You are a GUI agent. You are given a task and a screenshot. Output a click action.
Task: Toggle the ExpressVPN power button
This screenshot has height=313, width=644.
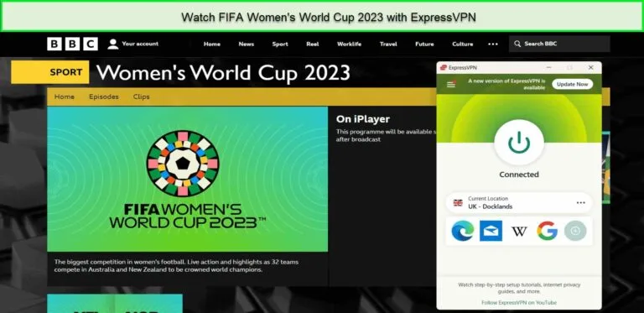pyautogui.click(x=519, y=143)
